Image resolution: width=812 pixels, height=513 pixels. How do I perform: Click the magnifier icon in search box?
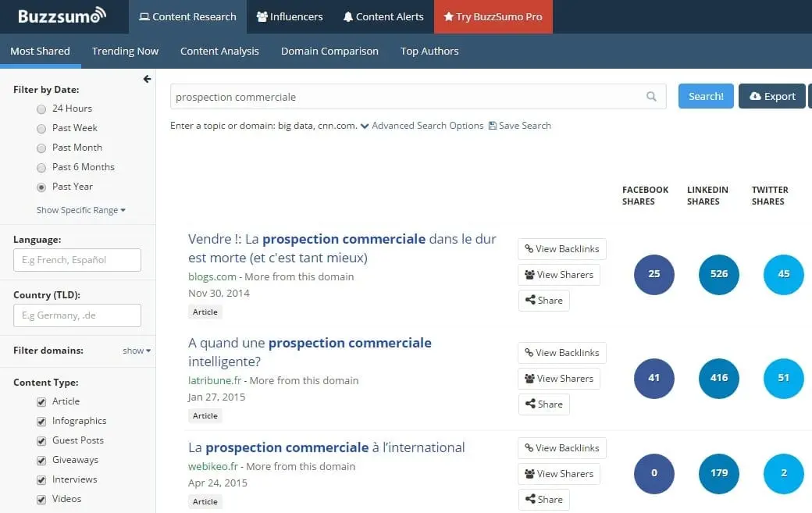point(651,96)
